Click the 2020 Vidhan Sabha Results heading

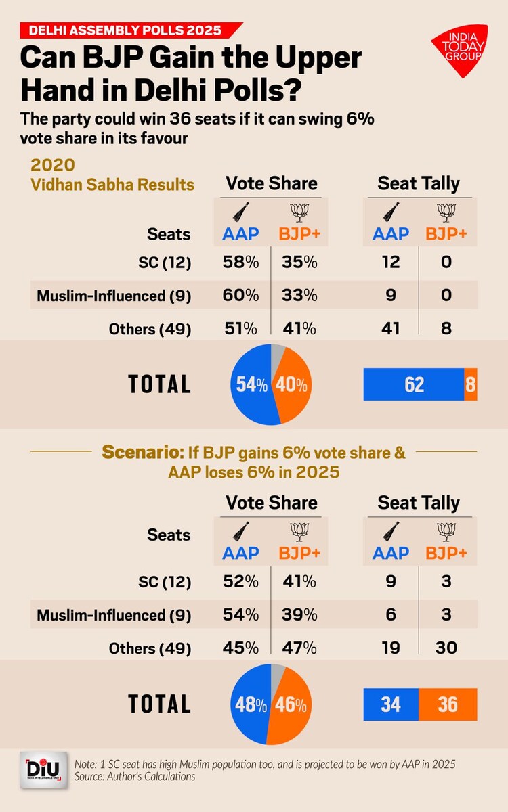112,176
